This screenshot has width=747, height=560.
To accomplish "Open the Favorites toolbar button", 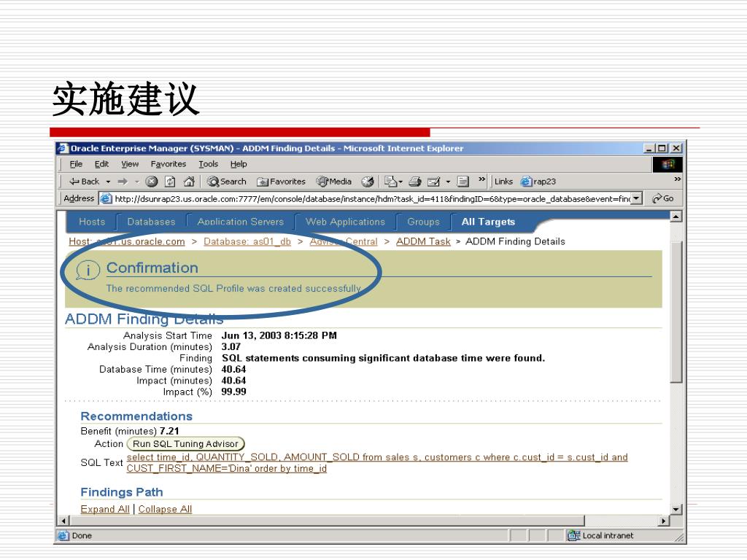I will click(x=281, y=182).
